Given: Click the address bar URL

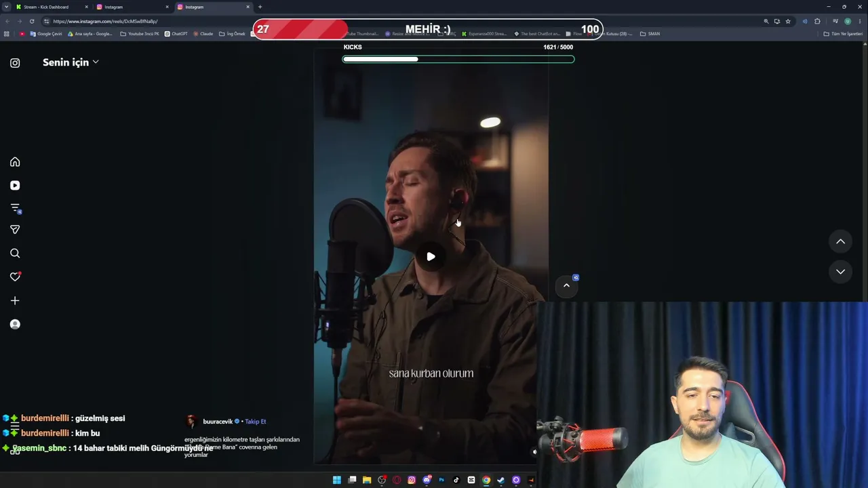Looking at the screenshot, I should click(106, 21).
